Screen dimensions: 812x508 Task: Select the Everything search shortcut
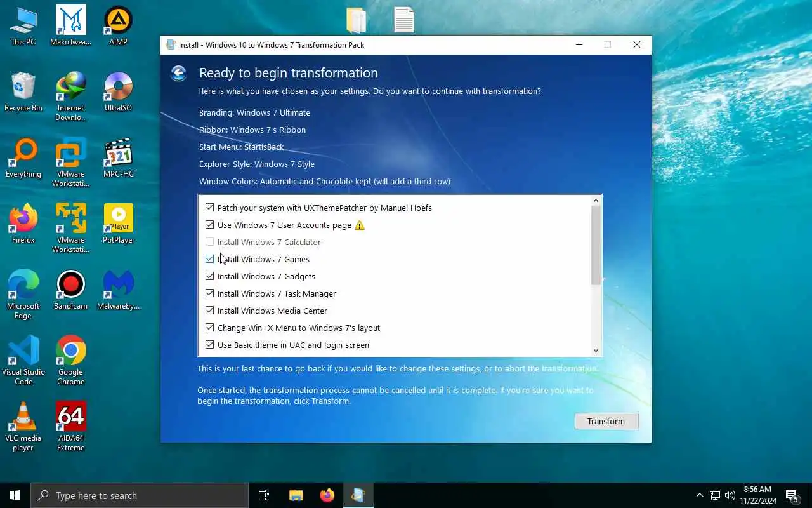click(x=23, y=159)
